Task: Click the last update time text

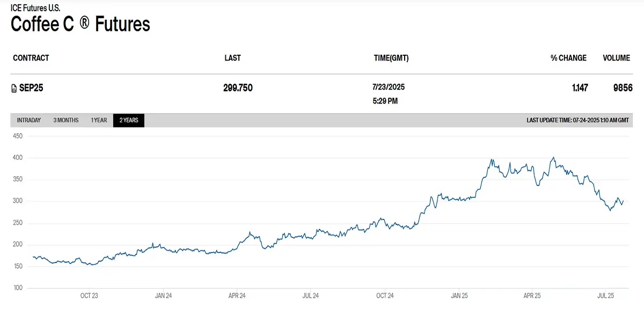Action: coord(577,120)
